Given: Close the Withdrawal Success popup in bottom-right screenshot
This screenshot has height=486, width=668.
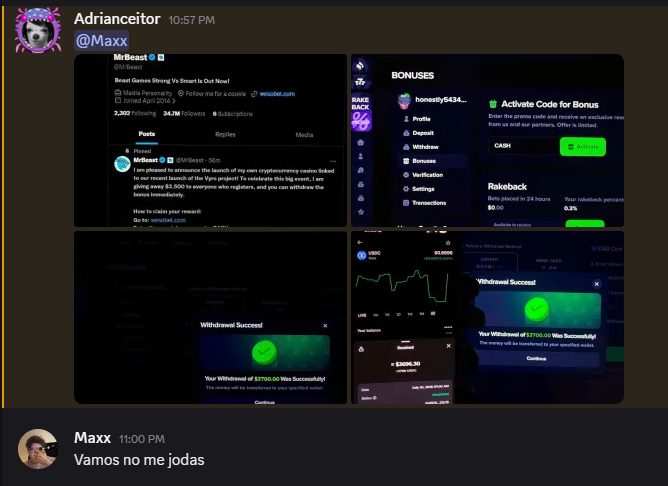Looking at the screenshot, I should click(597, 284).
